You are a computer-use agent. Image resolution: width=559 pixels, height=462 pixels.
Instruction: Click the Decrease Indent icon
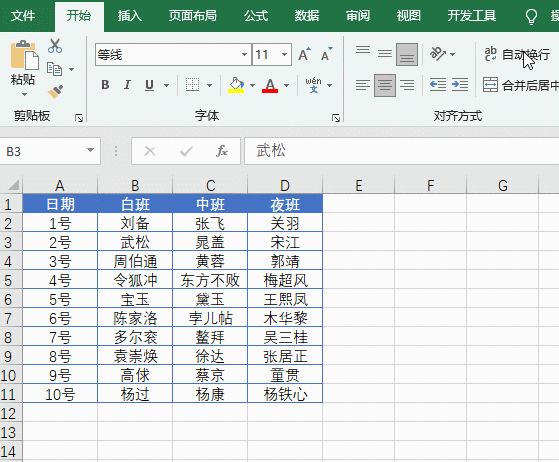[x=437, y=85]
